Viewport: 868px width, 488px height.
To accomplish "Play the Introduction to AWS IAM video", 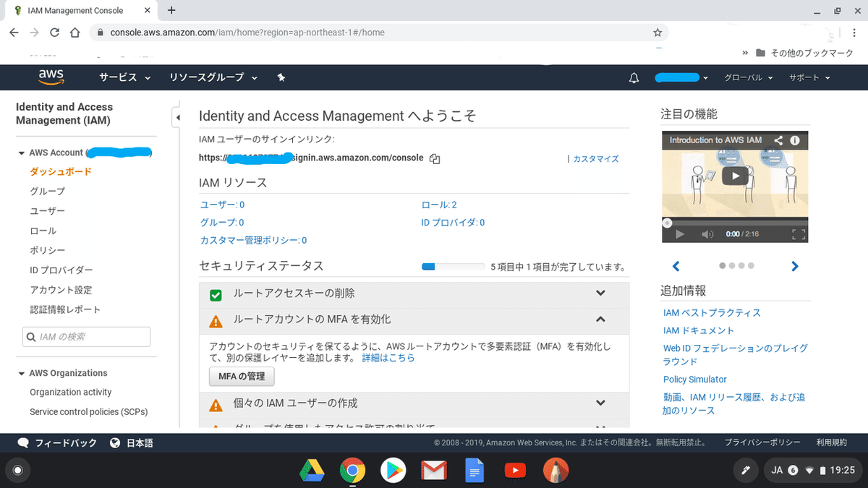I will coord(735,175).
